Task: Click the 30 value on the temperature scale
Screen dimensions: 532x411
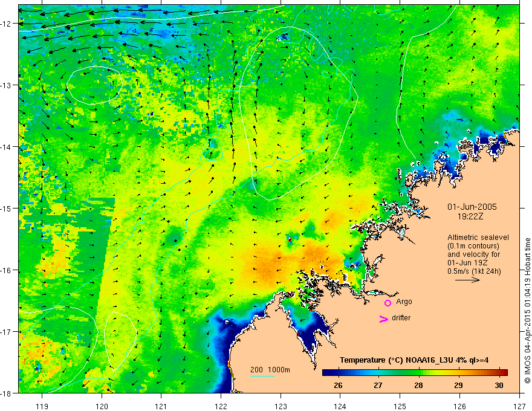Action: (499, 385)
